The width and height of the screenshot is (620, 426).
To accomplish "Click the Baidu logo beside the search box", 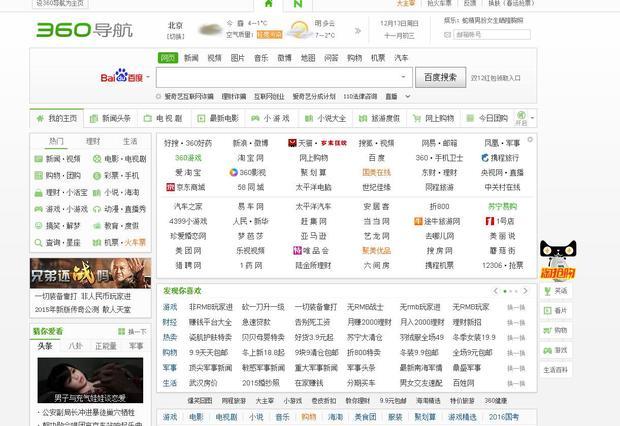I will pyautogui.click(x=121, y=76).
